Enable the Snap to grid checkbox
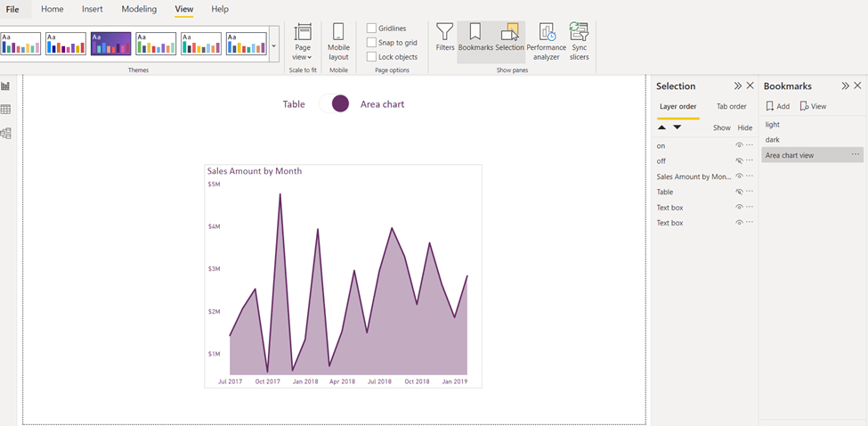868x426 pixels. [372, 43]
